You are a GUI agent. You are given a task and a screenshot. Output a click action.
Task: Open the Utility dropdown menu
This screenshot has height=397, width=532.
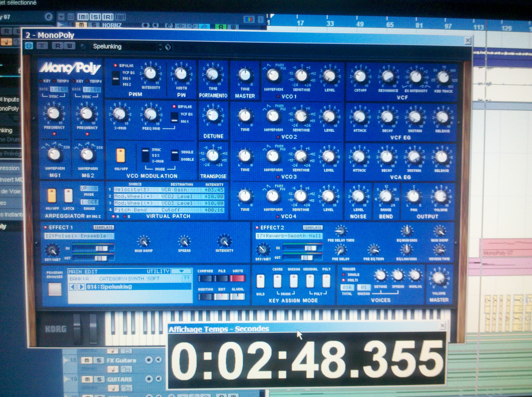coord(182,271)
